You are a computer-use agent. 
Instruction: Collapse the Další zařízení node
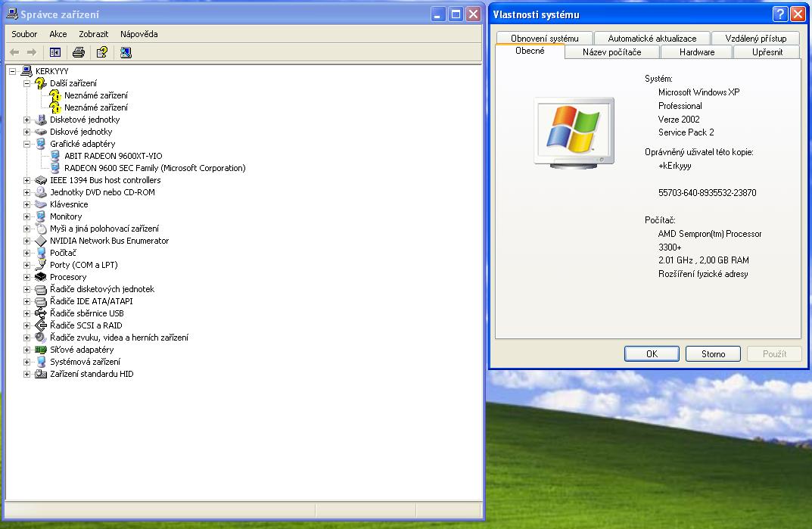tap(27, 83)
